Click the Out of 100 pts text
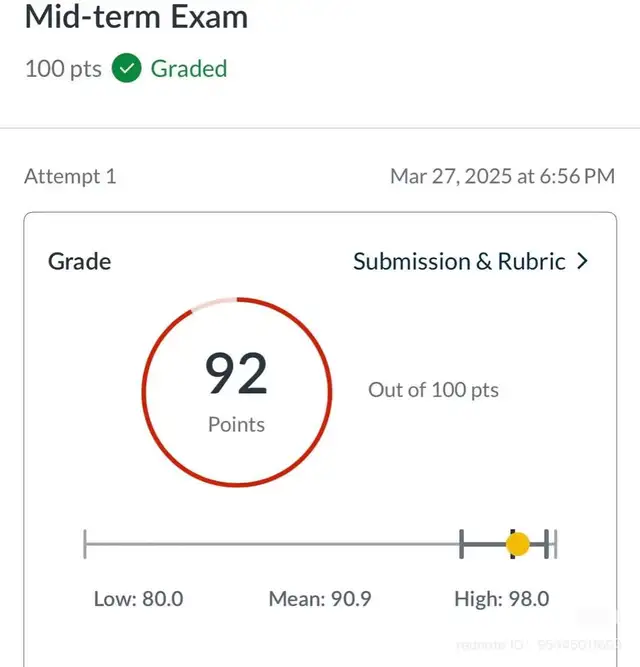This screenshot has width=640, height=667. 433,390
